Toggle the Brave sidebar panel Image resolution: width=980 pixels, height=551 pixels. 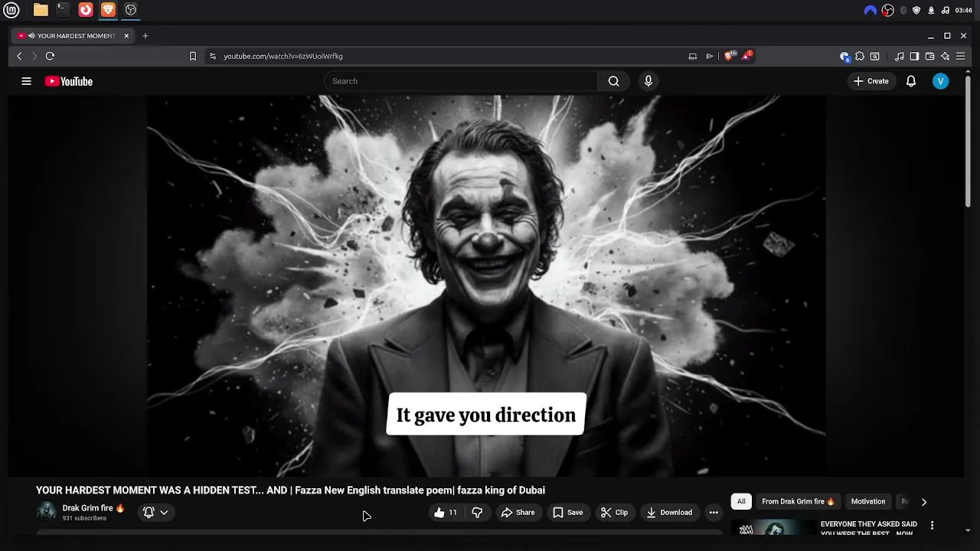[914, 56]
